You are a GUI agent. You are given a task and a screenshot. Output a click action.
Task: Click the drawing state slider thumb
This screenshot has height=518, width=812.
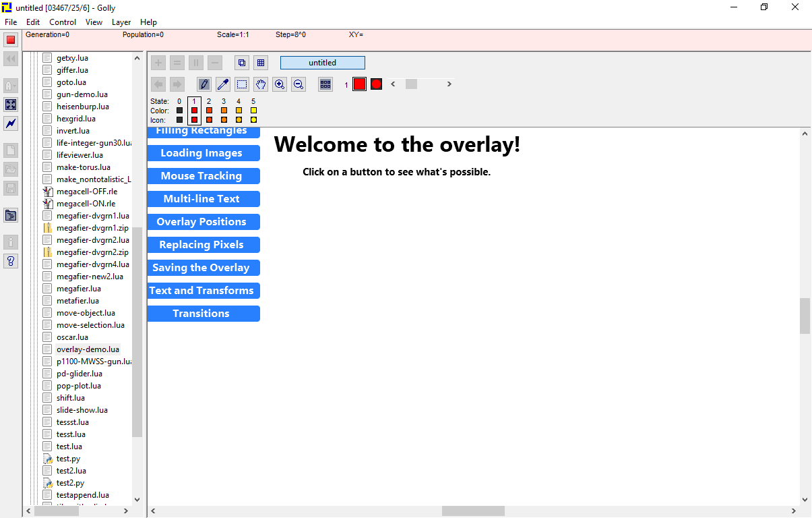[x=411, y=84]
